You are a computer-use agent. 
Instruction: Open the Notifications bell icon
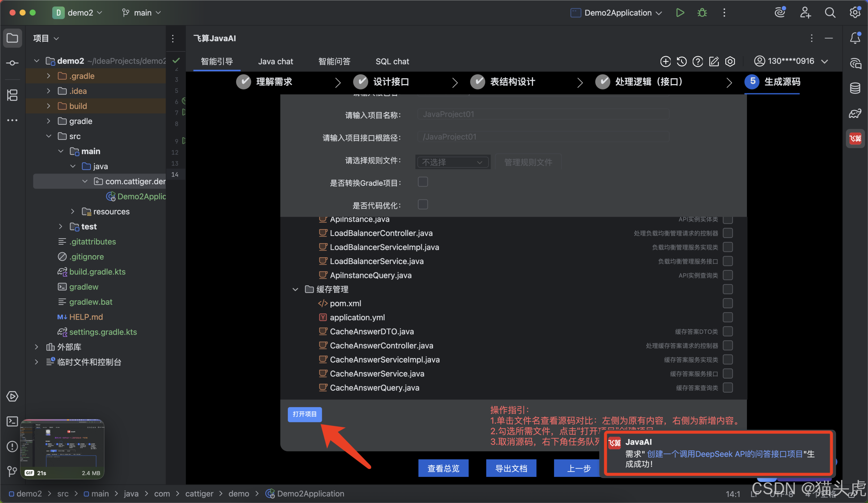855,38
